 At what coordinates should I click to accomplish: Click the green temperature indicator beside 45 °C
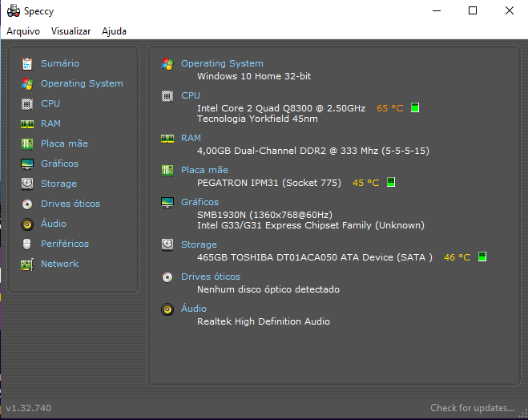click(x=391, y=182)
